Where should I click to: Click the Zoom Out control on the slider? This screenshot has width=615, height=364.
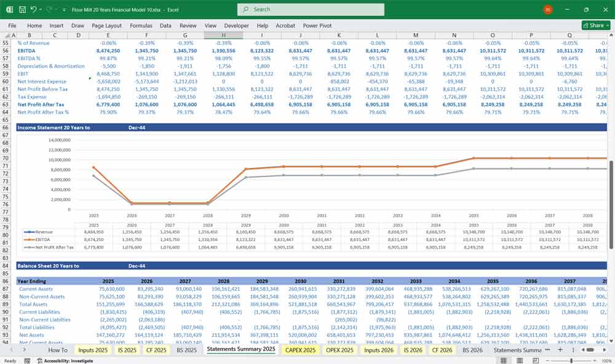pos(547,360)
